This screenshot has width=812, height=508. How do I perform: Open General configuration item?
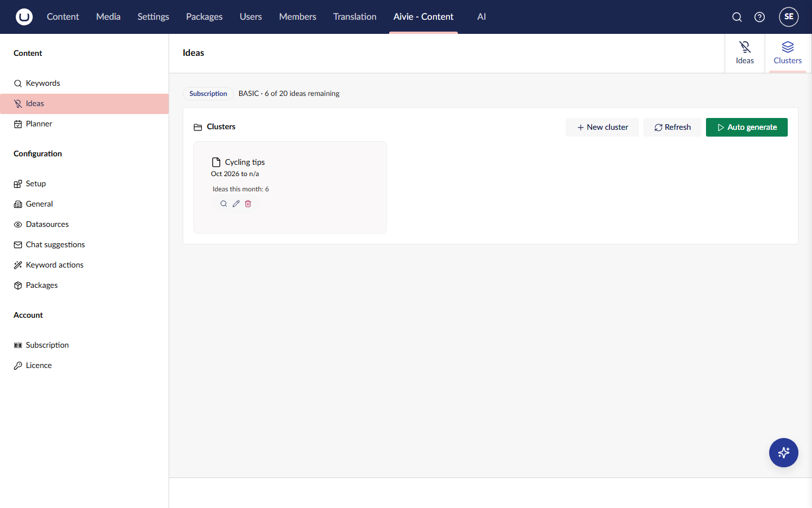pyautogui.click(x=85, y=204)
